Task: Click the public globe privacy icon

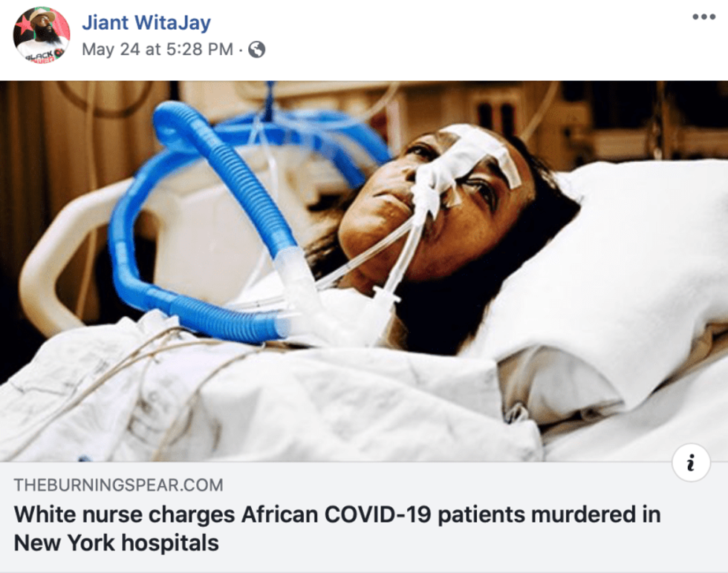Action: 257,49
